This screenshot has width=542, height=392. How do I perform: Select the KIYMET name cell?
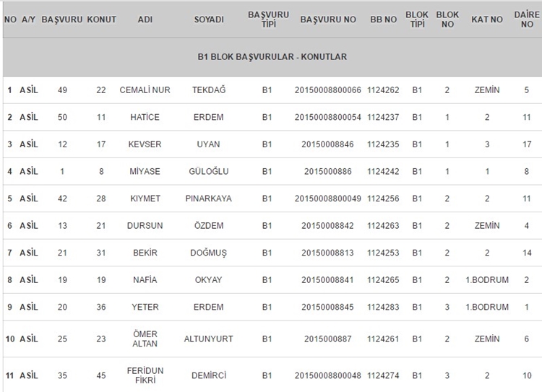(145, 198)
